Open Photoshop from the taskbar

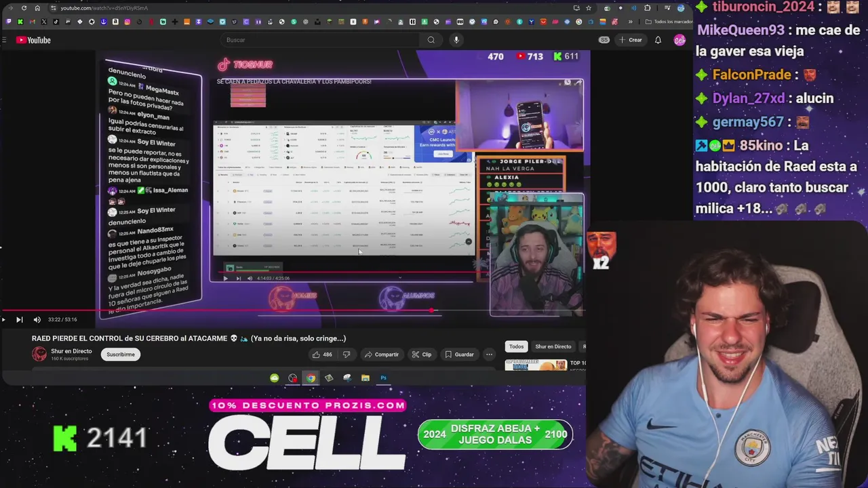383,378
